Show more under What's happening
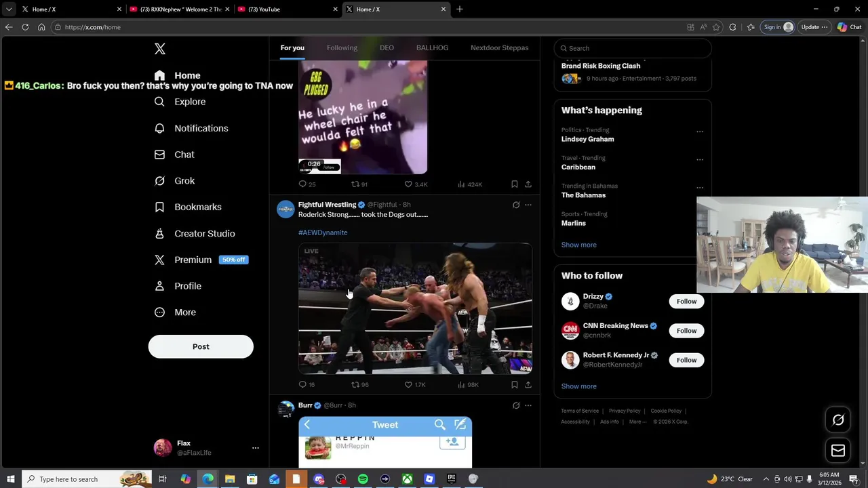Screen dimensions: 868x488 (x=578, y=245)
